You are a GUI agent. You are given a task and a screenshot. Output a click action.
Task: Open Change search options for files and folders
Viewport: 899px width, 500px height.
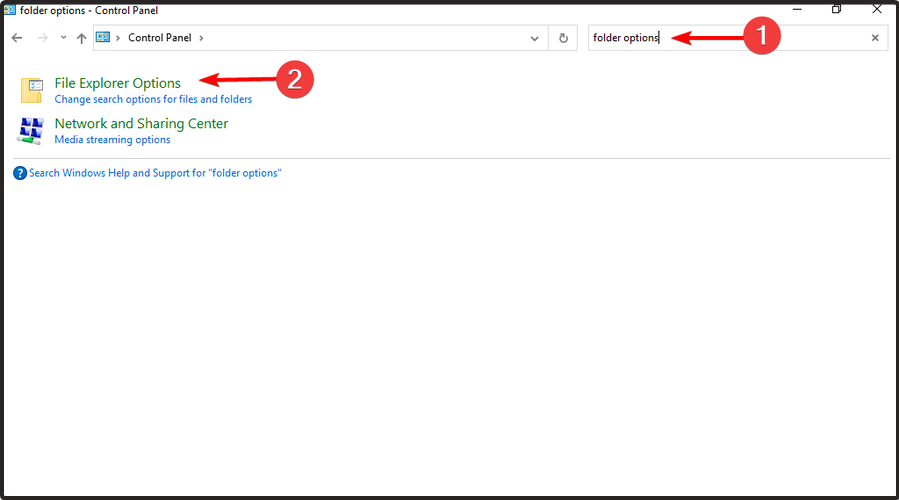(153, 99)
